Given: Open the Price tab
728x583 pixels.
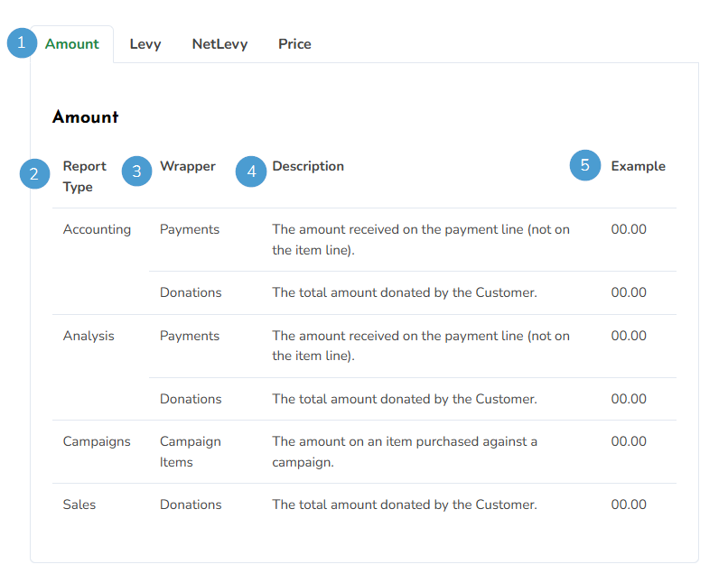Looking at the screenshot, I should tap(294, 44).
